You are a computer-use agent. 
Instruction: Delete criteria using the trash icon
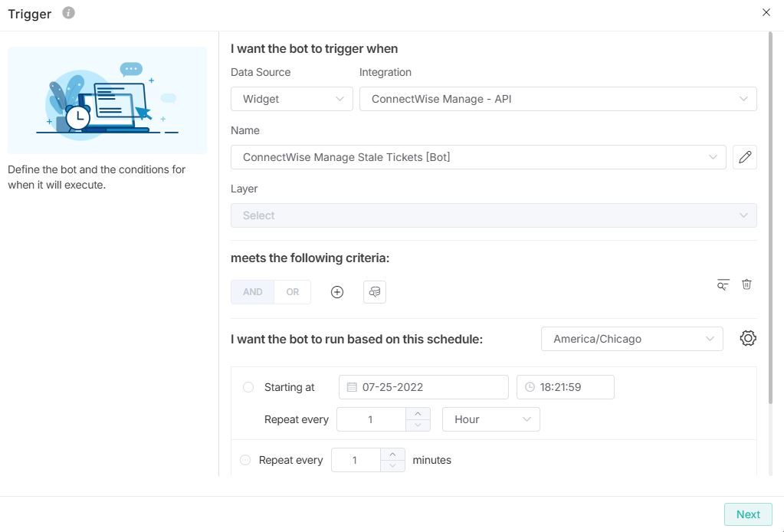(x=746, y=284)
